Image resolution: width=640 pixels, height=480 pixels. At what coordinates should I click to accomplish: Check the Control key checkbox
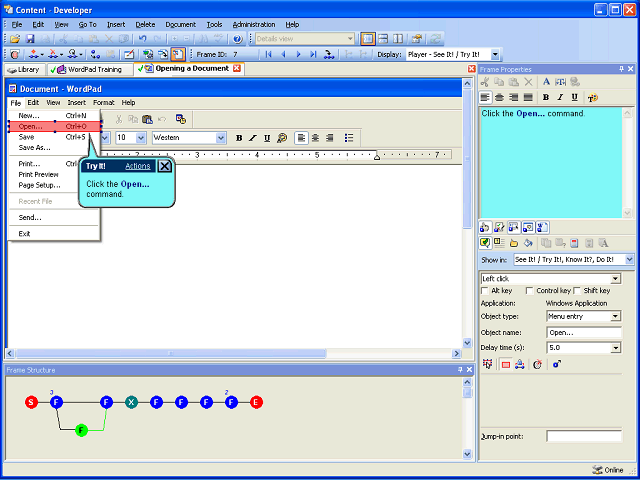pos(529,291)
